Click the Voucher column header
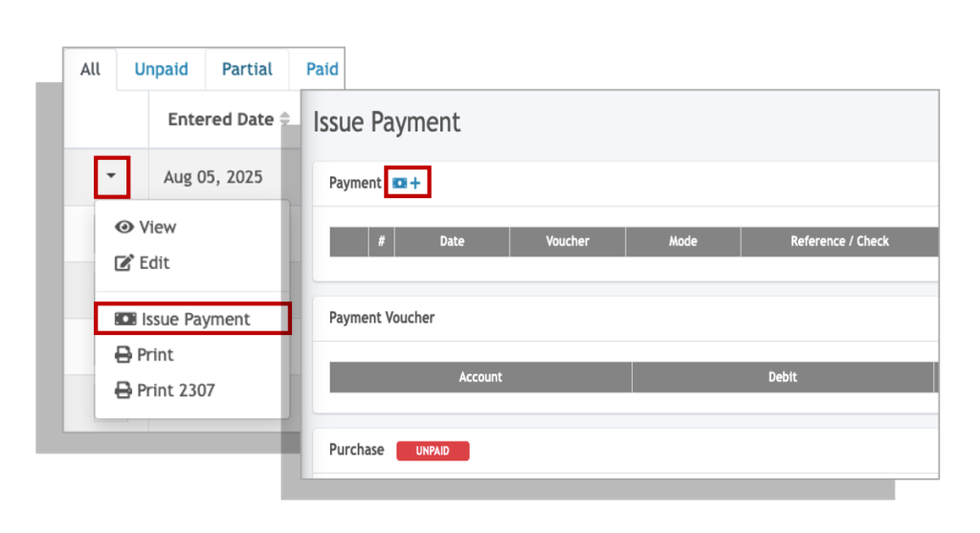Screen dimensions: 980x533 [568, 241]
